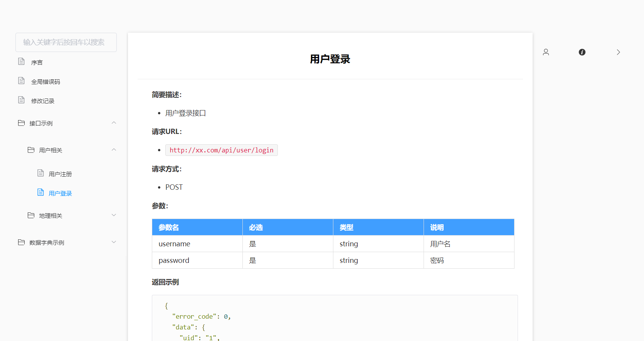
Task: Expand the 地理相关 folder chevron
Action: pyautogui.click(x=114, y=215)
